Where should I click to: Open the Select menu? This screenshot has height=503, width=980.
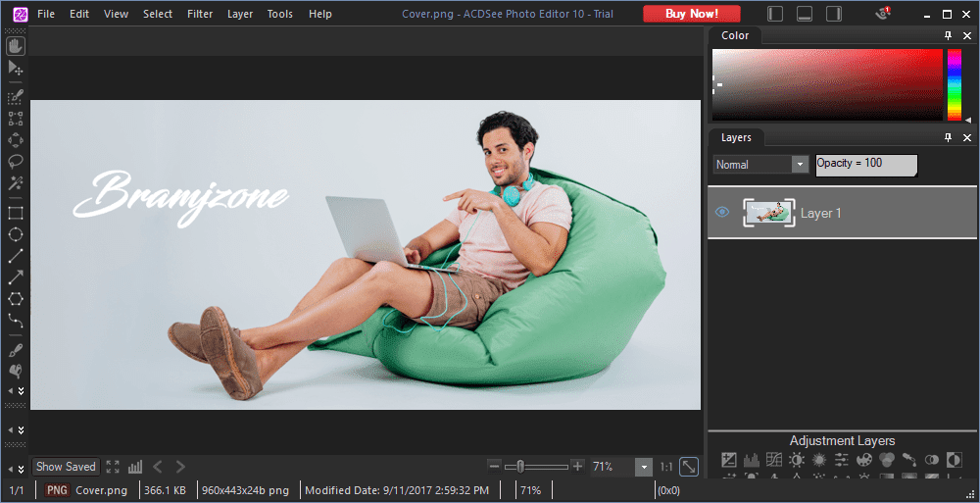point(158,14)
